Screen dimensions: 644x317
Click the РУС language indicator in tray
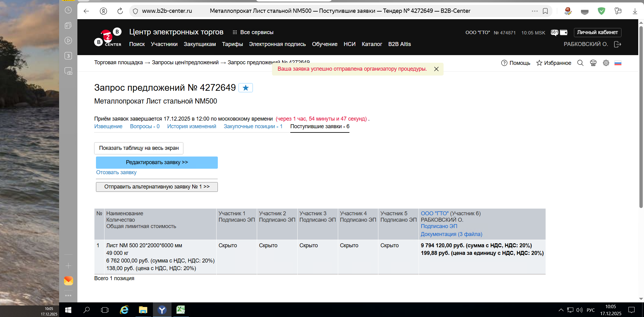point(590,310)
